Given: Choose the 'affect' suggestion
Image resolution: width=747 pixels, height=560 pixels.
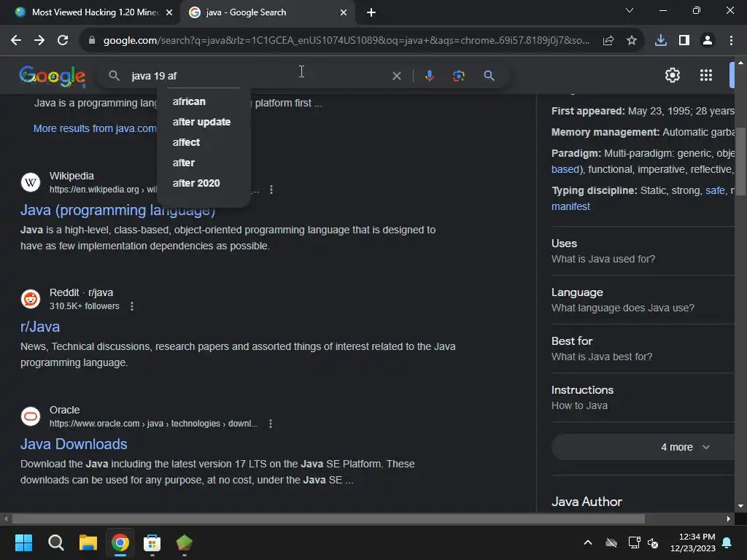Looking at the screenshot, I should 186,142.
